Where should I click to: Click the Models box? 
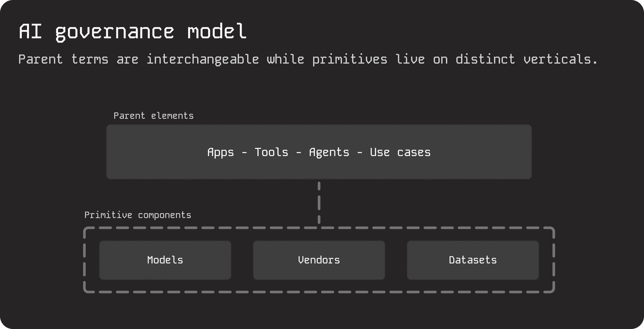click(165, 260)
